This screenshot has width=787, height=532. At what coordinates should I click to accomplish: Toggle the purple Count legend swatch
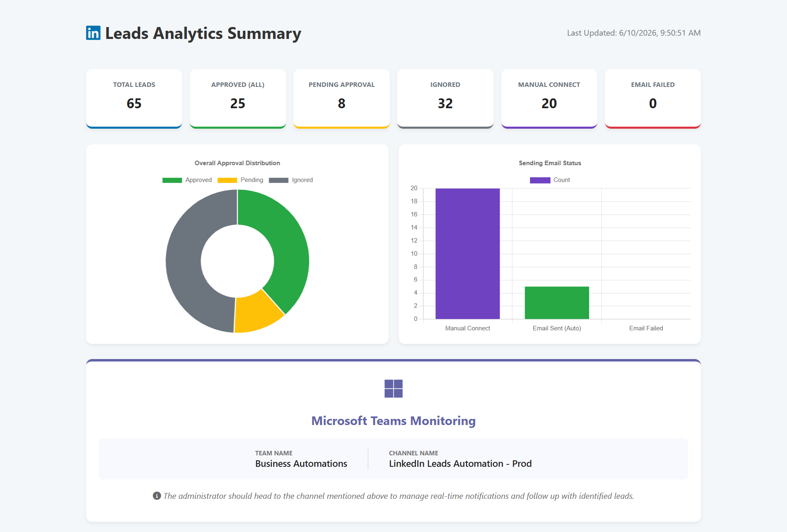coord(540,180)
